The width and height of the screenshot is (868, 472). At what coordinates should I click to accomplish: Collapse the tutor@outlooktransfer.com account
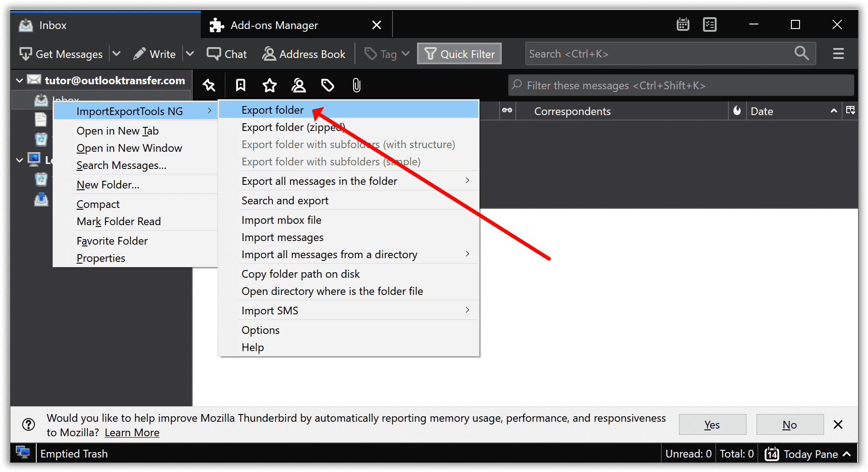coord(19,81)
